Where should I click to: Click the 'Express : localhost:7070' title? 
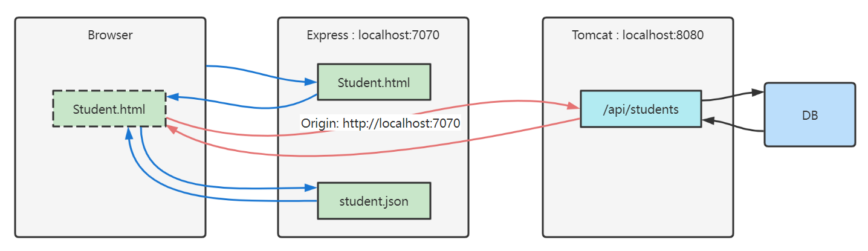[x=373, y=35]
